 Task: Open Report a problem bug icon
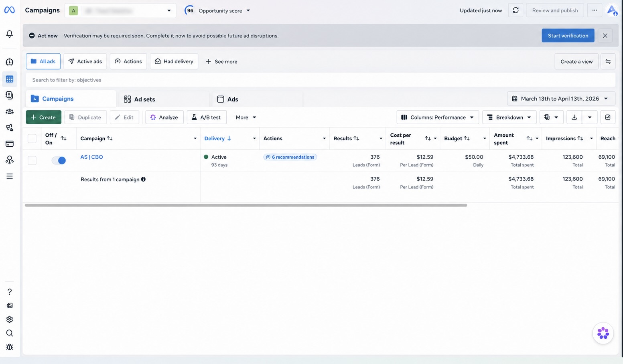point(9,347)
